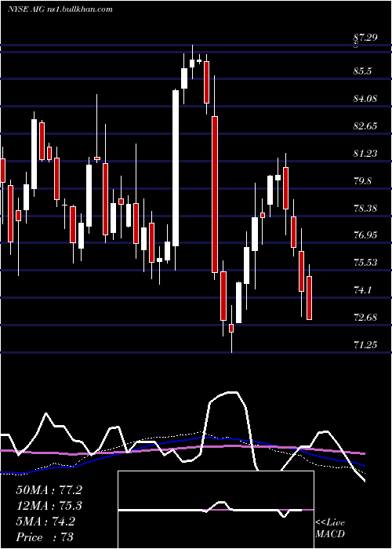The height and width of the screenshot is (549, 392).
Task: Click the Price : 73 readout
Action: coord(45,537)
